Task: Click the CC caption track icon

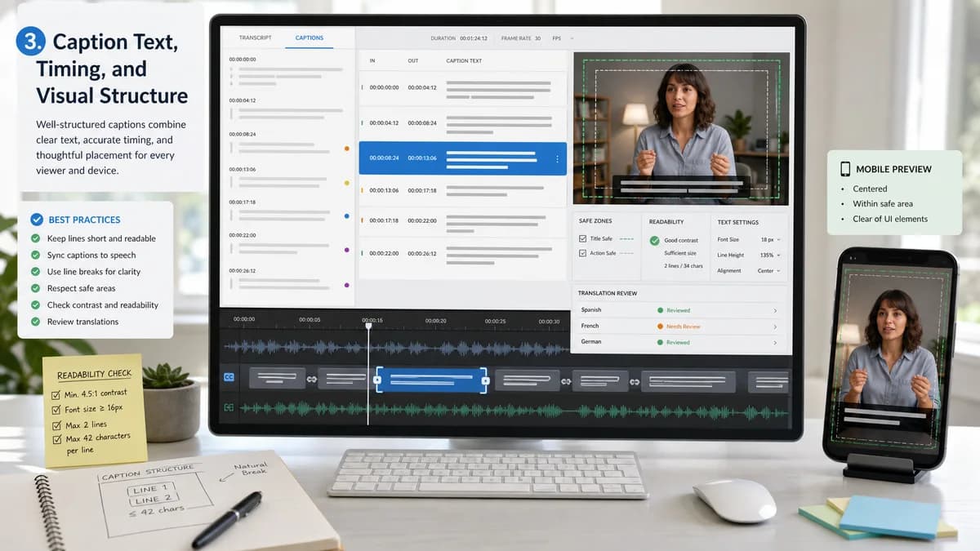Action: [x=229, y=377]
